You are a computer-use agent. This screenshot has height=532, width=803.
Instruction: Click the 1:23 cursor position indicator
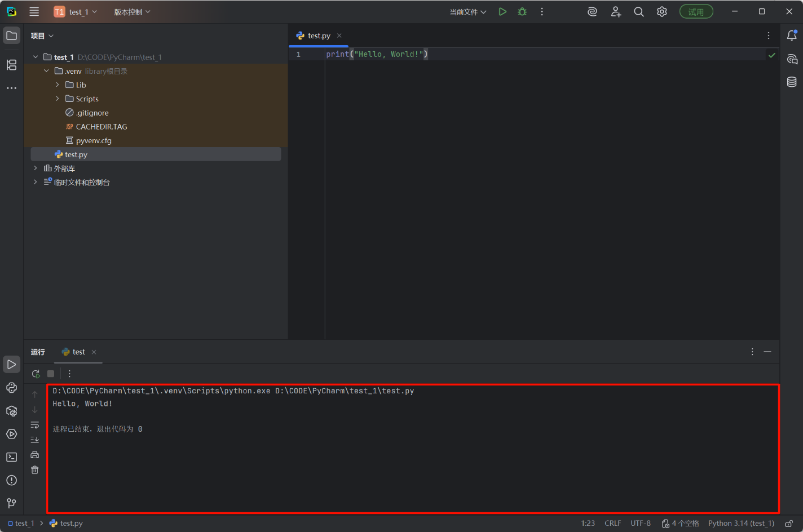588,524
